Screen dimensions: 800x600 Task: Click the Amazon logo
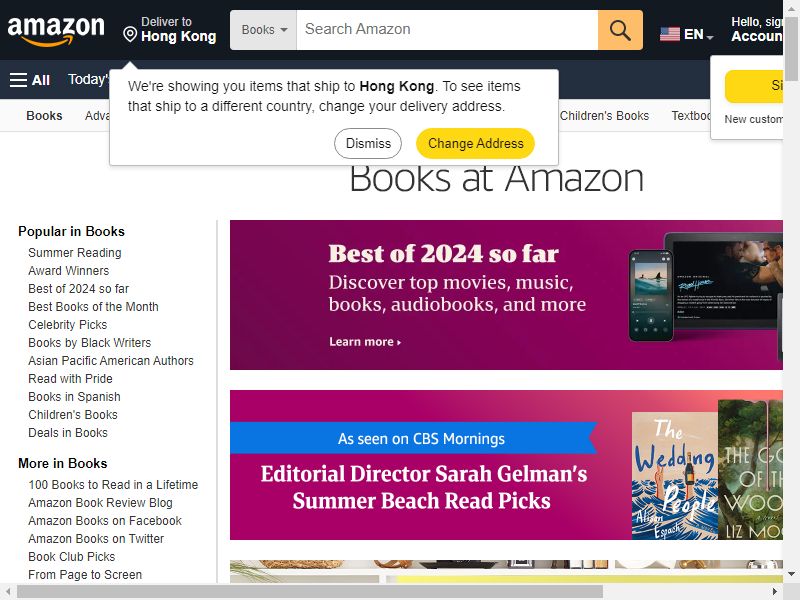pos(56,31)
